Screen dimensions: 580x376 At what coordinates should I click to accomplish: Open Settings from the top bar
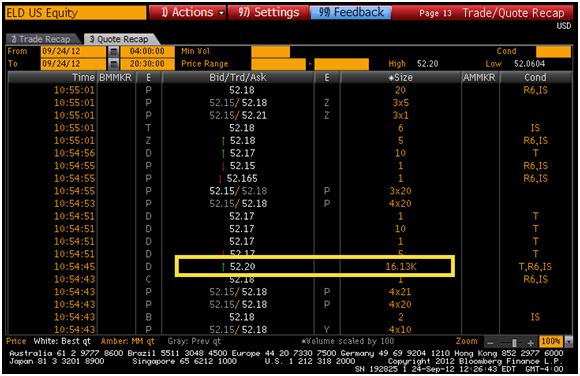pyautogui.click(x=268, y=13)
